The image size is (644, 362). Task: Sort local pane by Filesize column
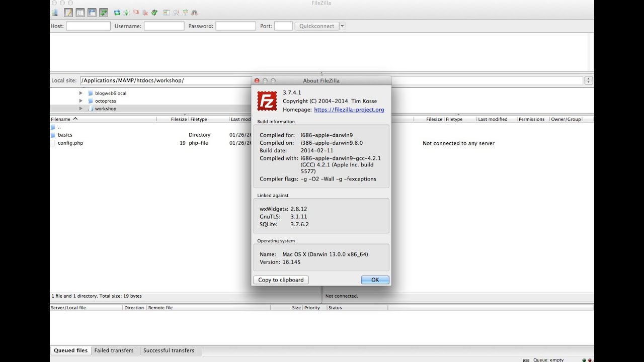173,119
